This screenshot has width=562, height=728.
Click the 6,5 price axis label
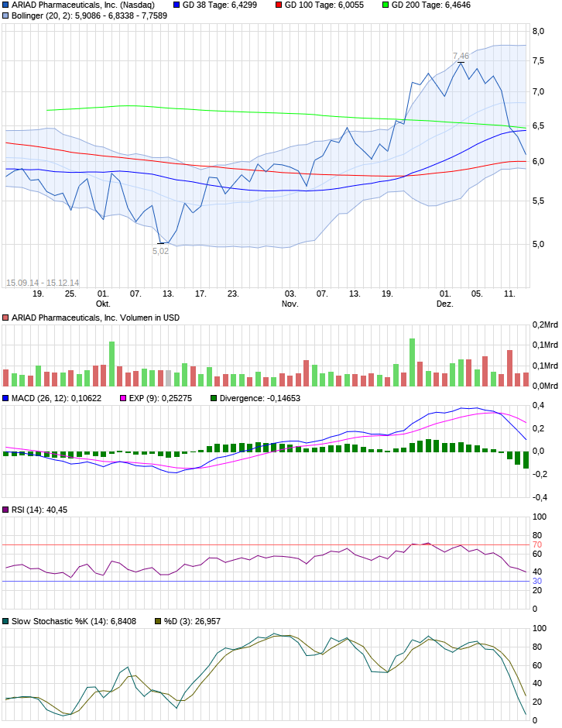[538, 125]
